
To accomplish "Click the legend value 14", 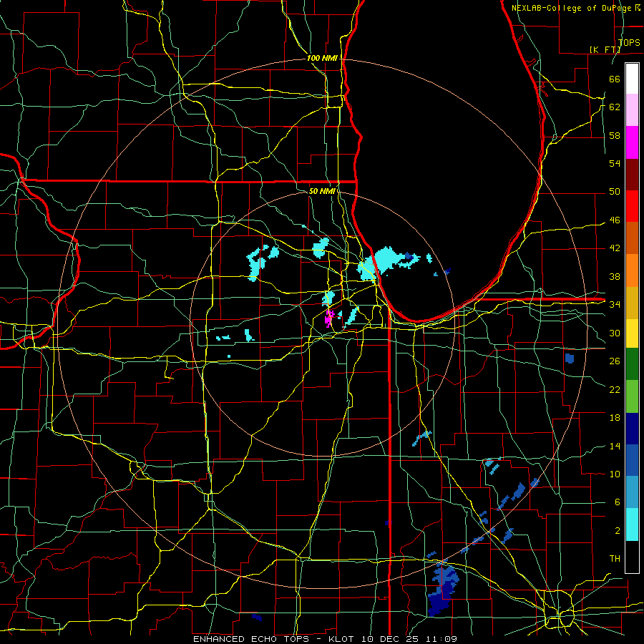I will point(615,446).
